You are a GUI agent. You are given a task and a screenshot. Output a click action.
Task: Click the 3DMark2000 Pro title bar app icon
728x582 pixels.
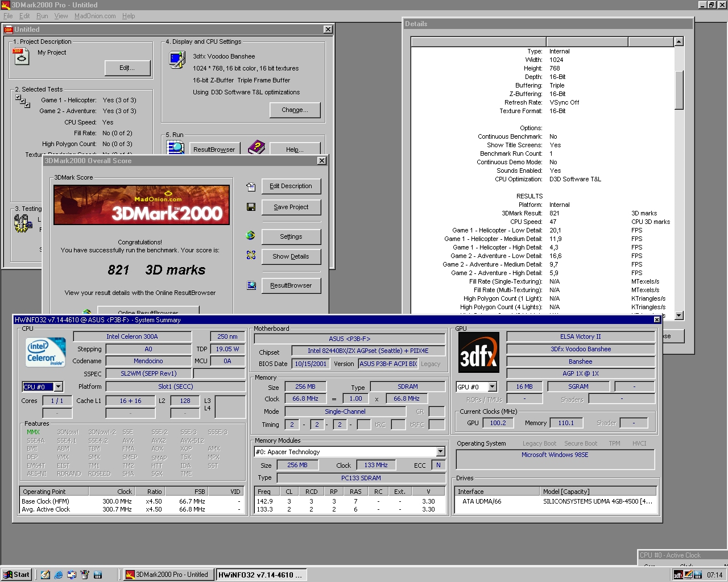(x=6, y=5)
